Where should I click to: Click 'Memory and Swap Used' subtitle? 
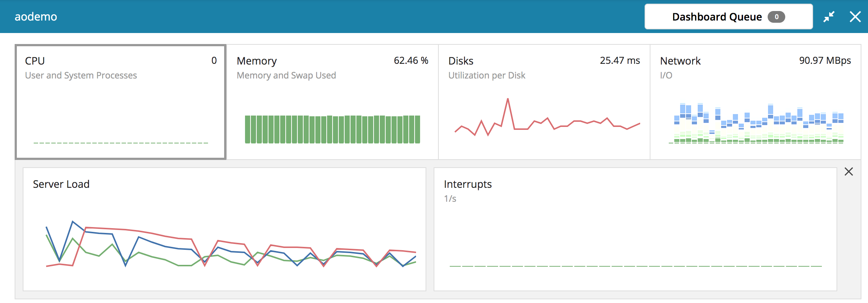286,75
